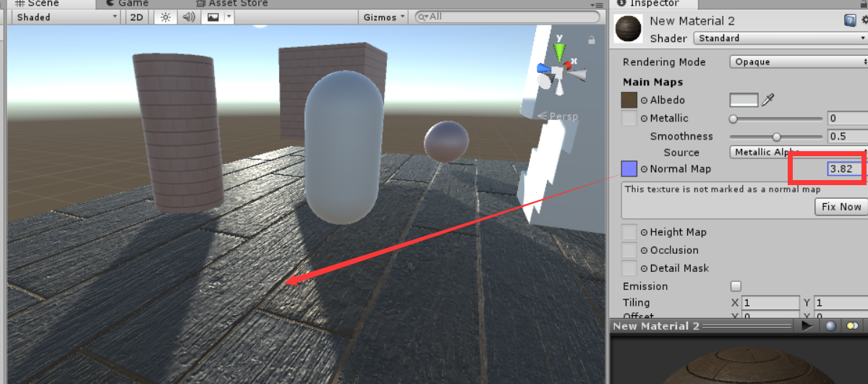
Task: Open the Height Map texture picker circle
Action: tap(644, 232)
